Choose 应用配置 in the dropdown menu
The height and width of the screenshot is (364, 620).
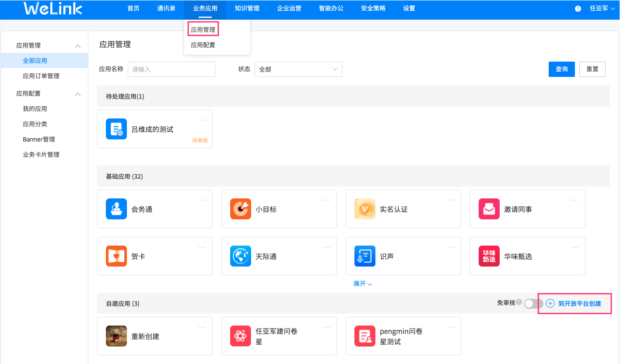pyautogui.click(x=203, y=45)
